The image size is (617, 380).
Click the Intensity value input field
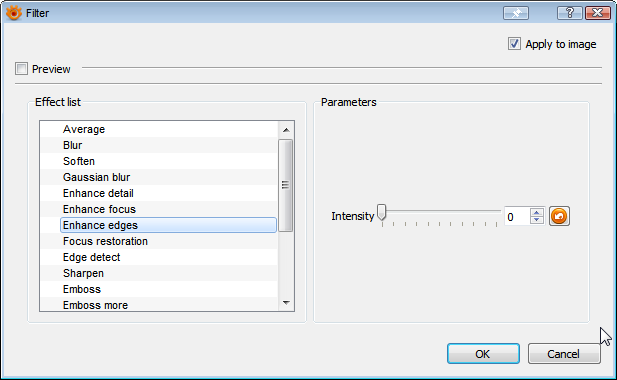[517, 216]
